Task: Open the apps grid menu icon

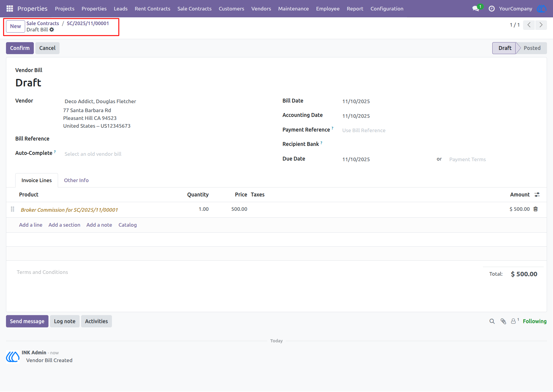Action: click(x=10, y=9)
